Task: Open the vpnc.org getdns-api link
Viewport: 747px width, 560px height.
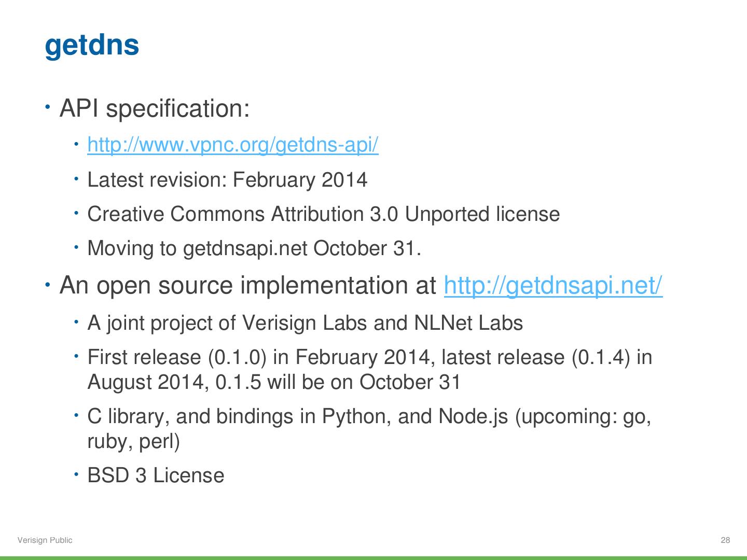Action: [233, 145]
